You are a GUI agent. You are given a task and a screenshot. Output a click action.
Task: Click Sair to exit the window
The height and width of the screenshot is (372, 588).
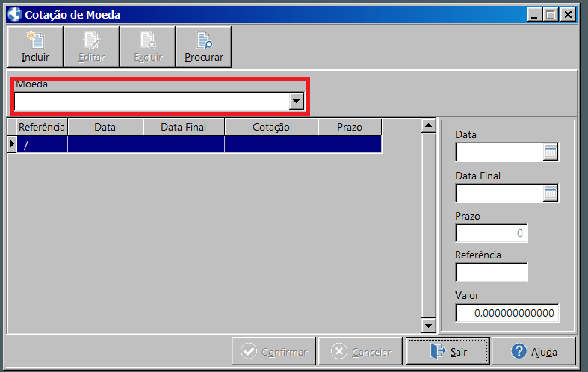[448, 351]
